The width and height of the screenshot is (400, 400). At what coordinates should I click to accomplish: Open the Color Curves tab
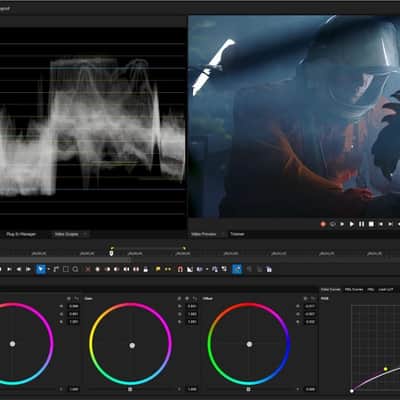(x=331, y=290)
